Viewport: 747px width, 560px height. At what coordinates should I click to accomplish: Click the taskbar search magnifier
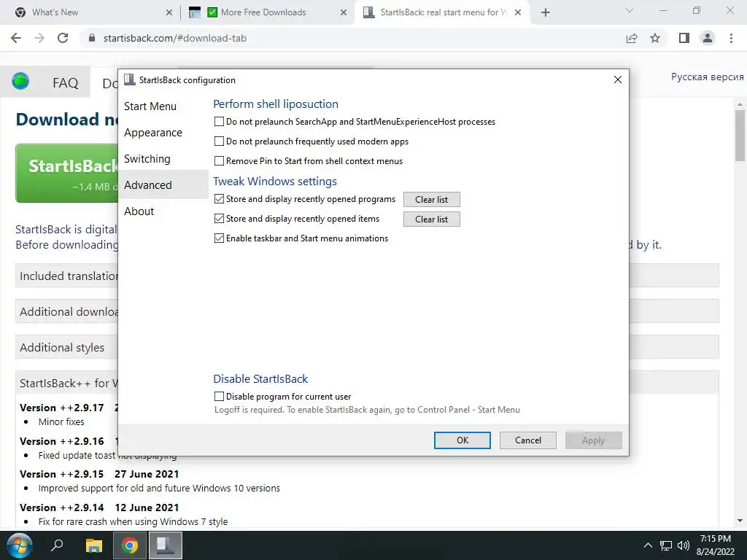pyautogui.click(x=57, y=545)
